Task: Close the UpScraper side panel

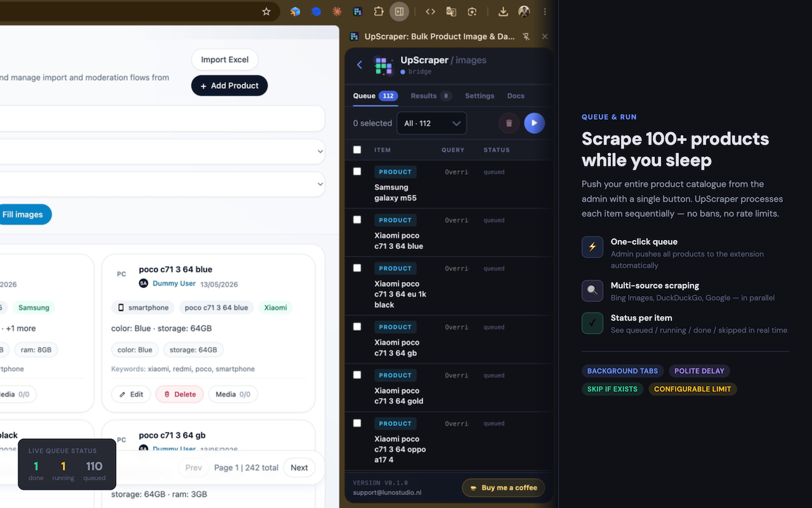Action: pos(544,37)
